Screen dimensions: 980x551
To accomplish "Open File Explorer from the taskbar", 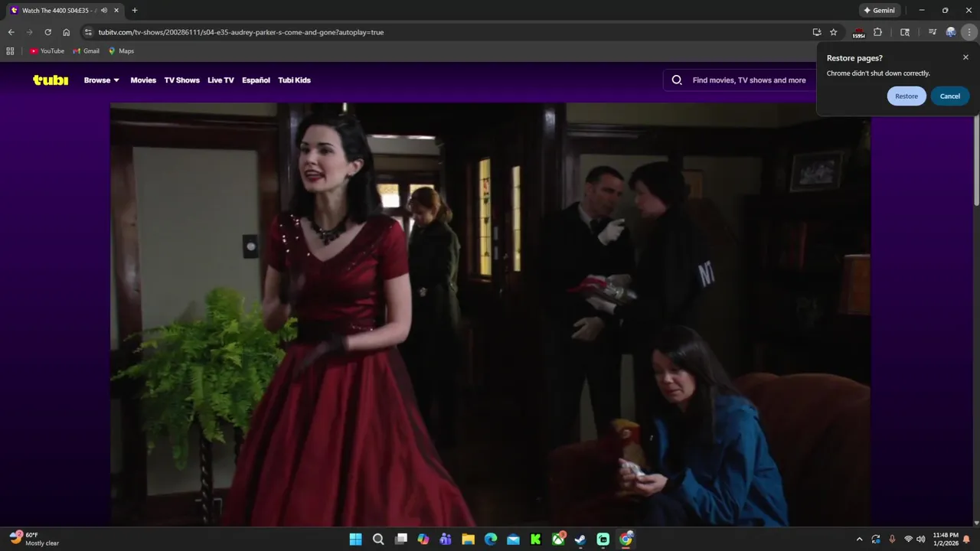I will [468, 540].
